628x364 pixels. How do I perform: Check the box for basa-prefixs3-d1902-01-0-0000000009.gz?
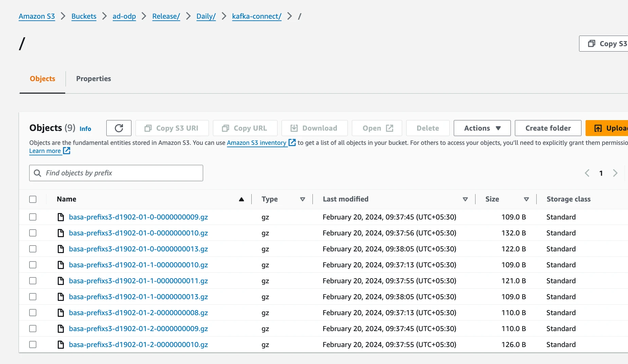(x=33, y=217)
